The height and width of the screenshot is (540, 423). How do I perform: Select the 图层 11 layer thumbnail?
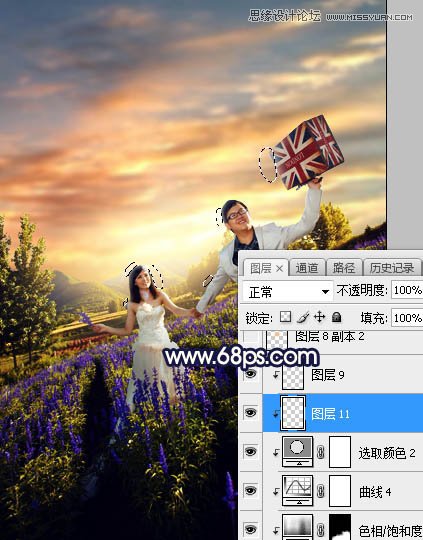click(293, 413)
